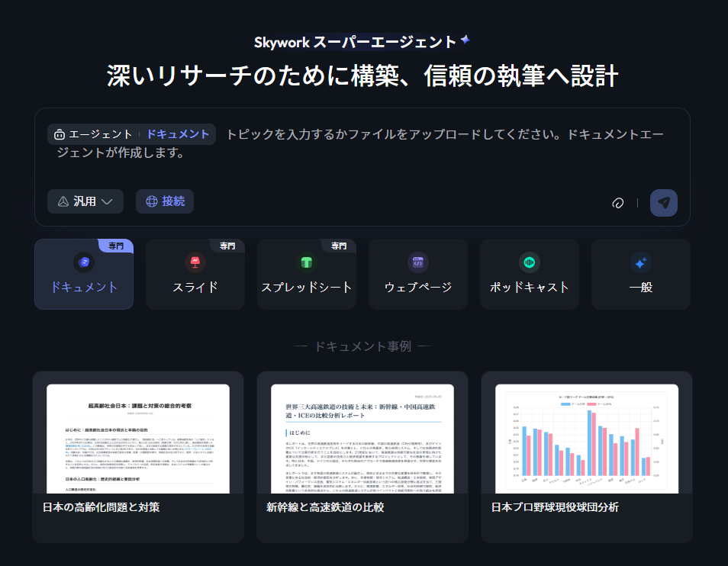
Task: Open the 汎用 dropdown chevron
Action: coord(107,201)
